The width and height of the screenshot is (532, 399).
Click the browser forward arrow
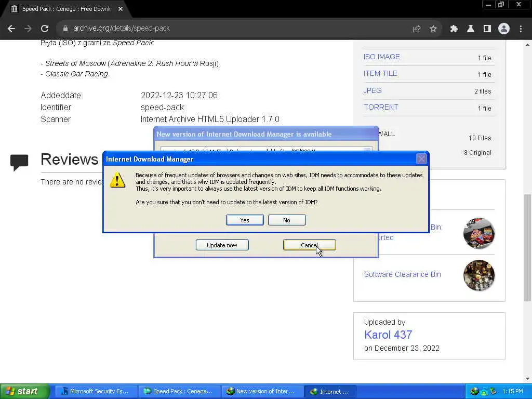(28, 29)
